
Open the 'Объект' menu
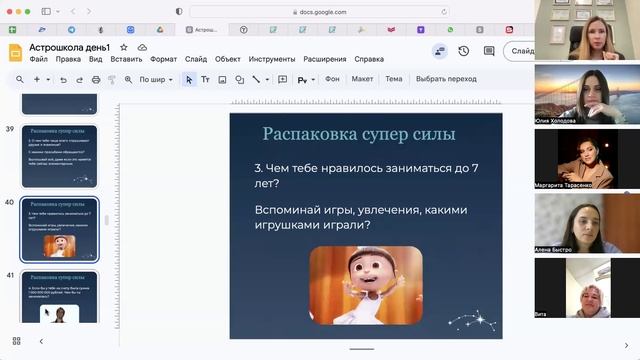(228, 59)
